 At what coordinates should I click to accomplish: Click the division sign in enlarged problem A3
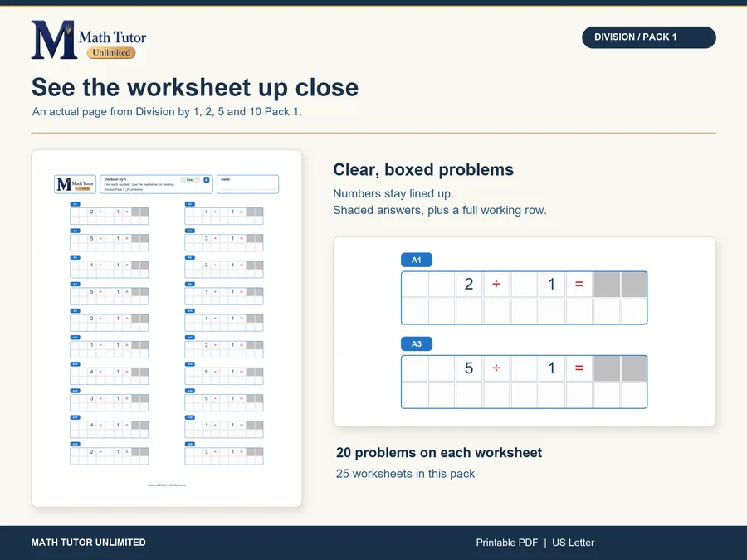[496, 368]
